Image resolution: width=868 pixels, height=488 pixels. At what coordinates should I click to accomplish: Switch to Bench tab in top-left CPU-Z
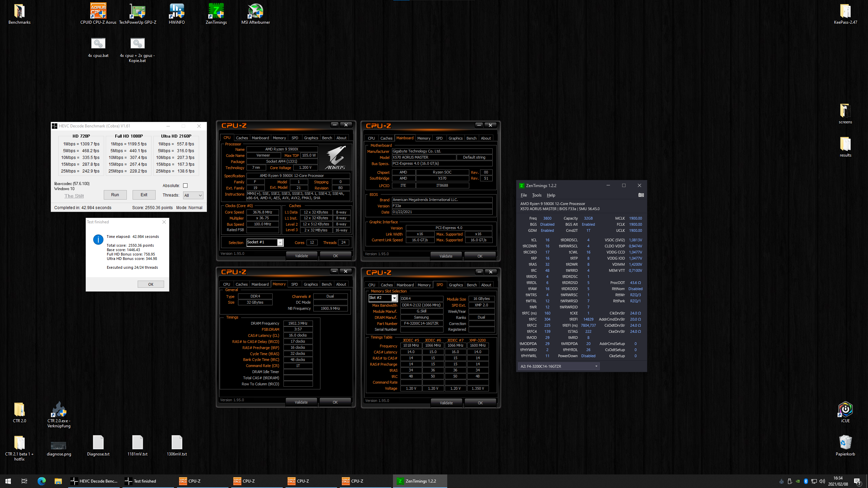pyautogui.click(x=327, y=138)
